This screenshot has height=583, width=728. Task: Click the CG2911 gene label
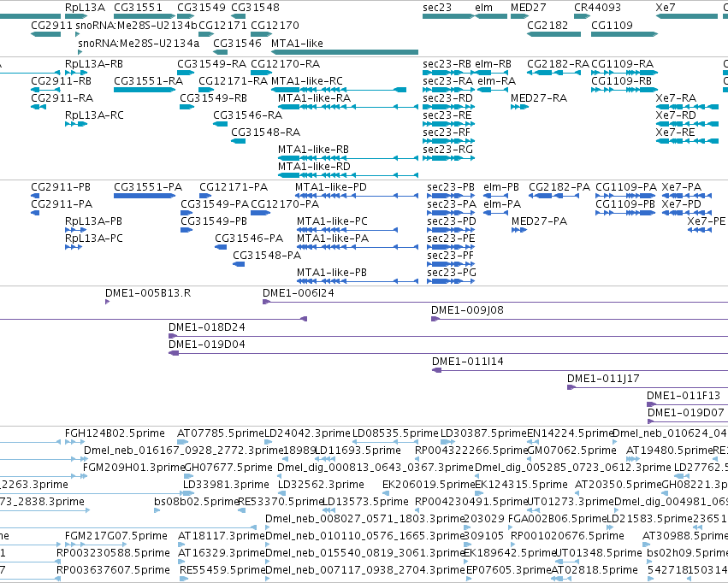point(51,25)
